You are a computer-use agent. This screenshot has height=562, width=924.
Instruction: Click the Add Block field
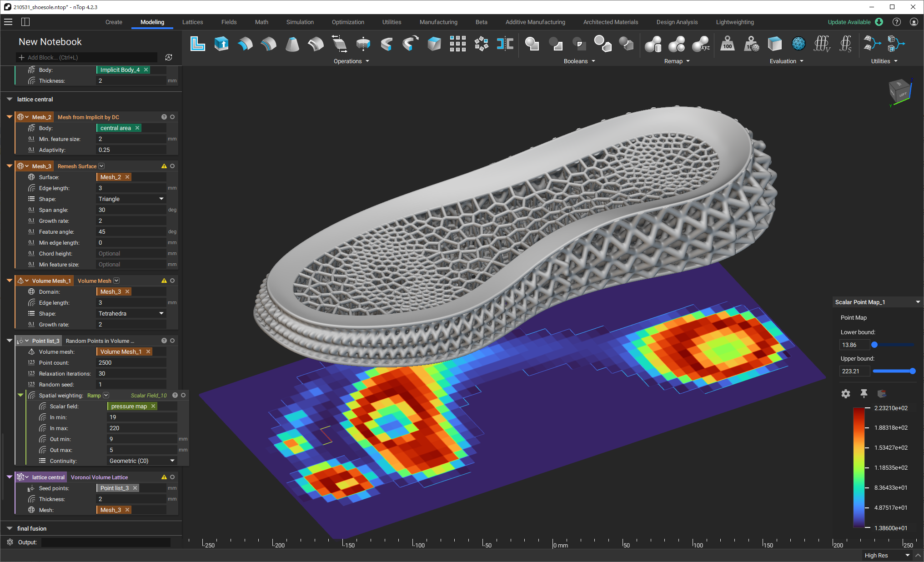coord(86,57)
